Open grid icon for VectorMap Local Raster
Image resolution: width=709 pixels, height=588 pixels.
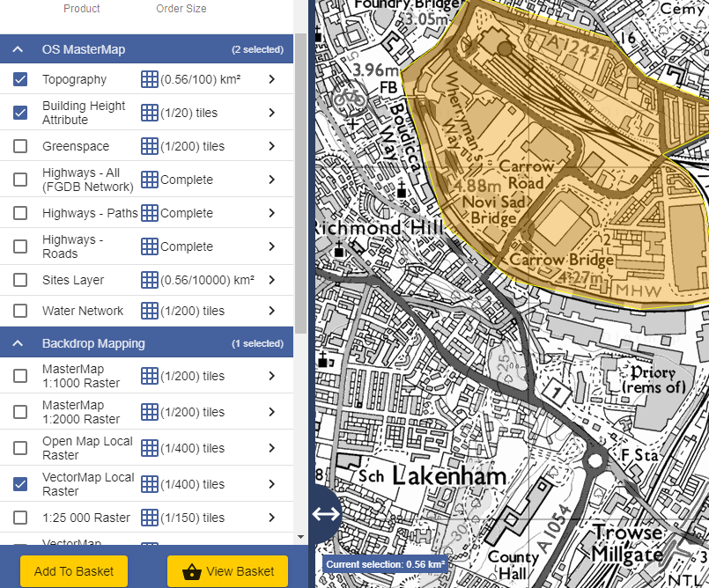pyautogui.click(x=149, y=484)
